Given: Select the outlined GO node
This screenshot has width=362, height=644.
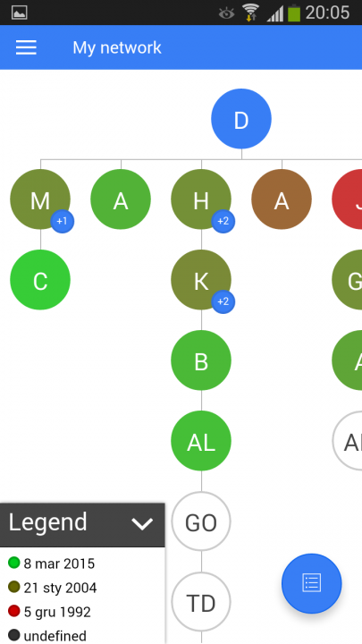Looking at the screenshot, I should [x=201, y=521].
